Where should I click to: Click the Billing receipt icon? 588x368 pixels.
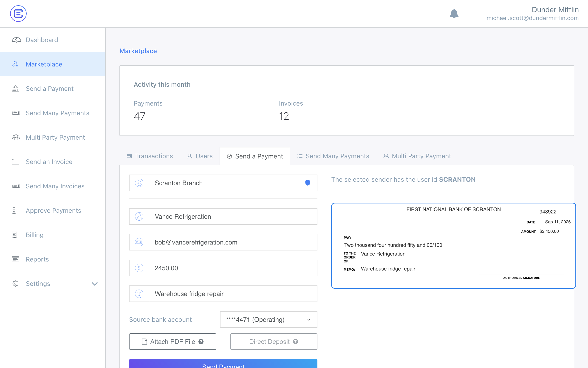[x=14, y=235]
